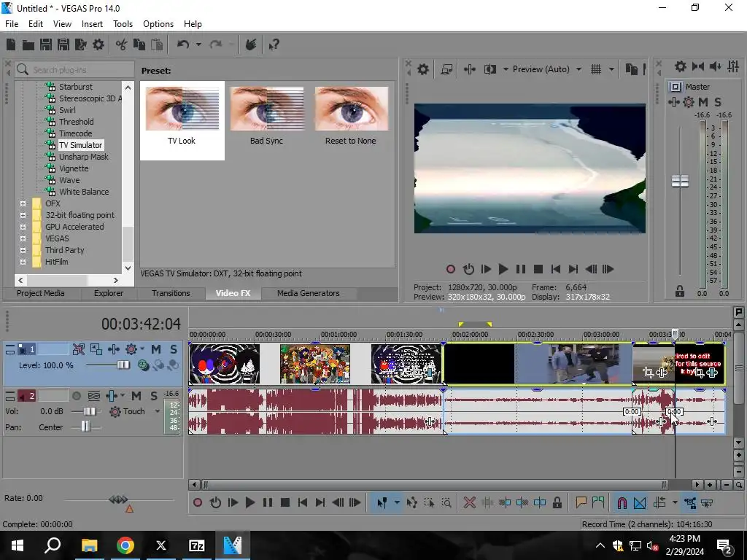Select Vignette in plug-in list
This screenshot has height=560, width=747.
click(74, 168)
